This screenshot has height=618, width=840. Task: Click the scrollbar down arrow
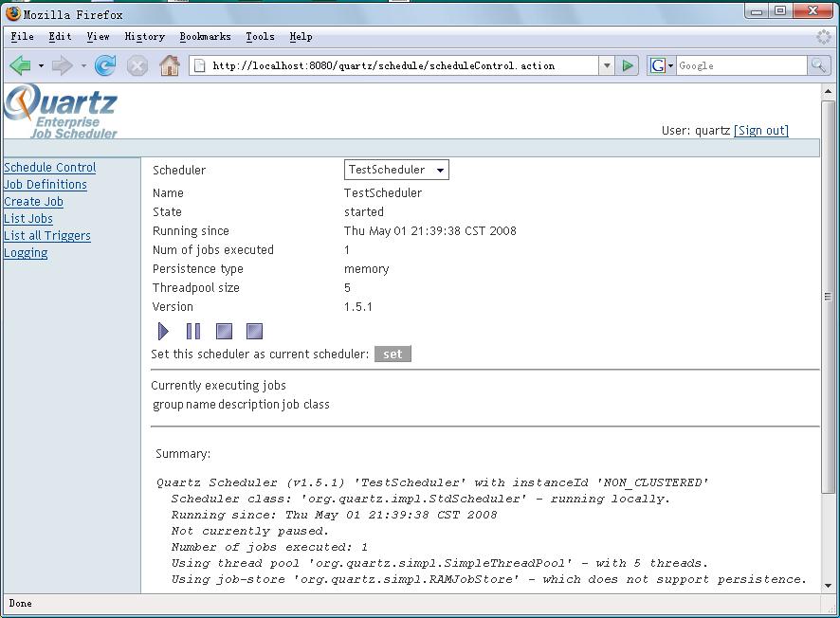pyautogui.click(x=828, y=586)
